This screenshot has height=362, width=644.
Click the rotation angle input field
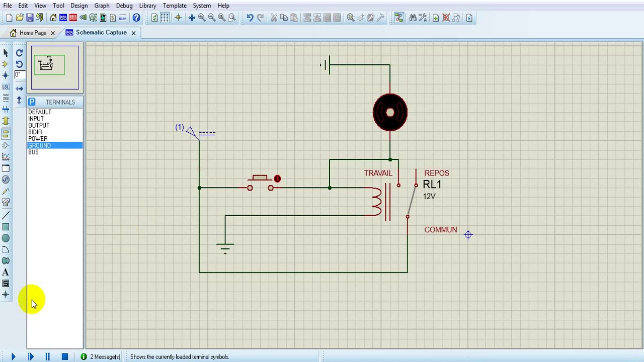19,75
